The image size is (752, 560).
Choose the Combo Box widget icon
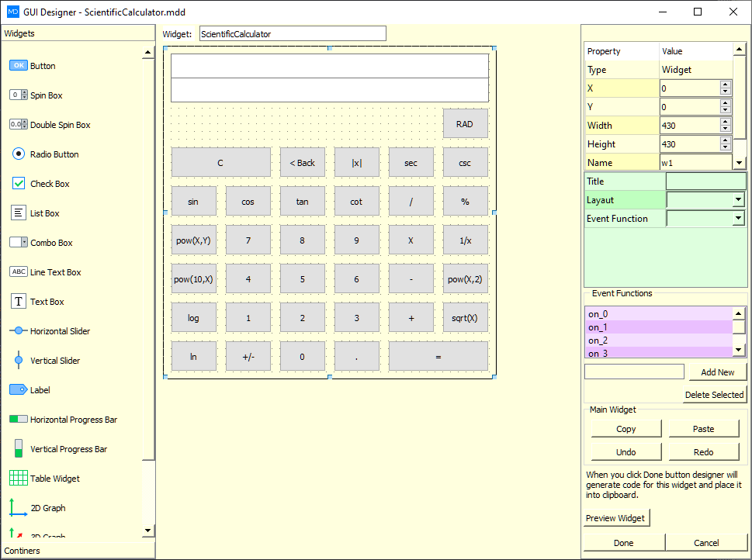coord(19,242)
